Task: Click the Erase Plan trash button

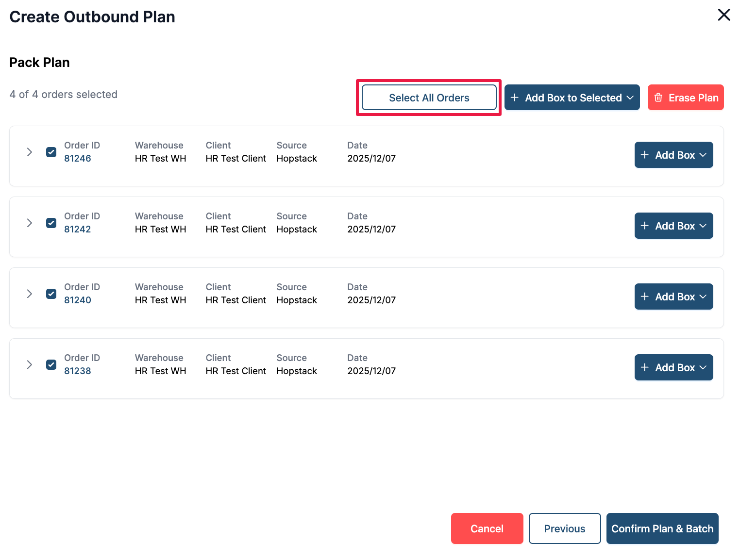Action: point(685,98)
